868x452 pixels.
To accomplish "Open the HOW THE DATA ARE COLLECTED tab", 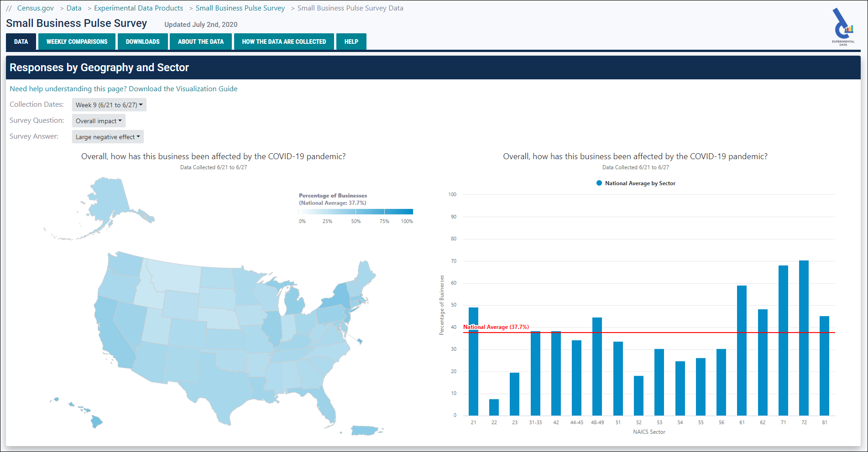I will 284,42.
